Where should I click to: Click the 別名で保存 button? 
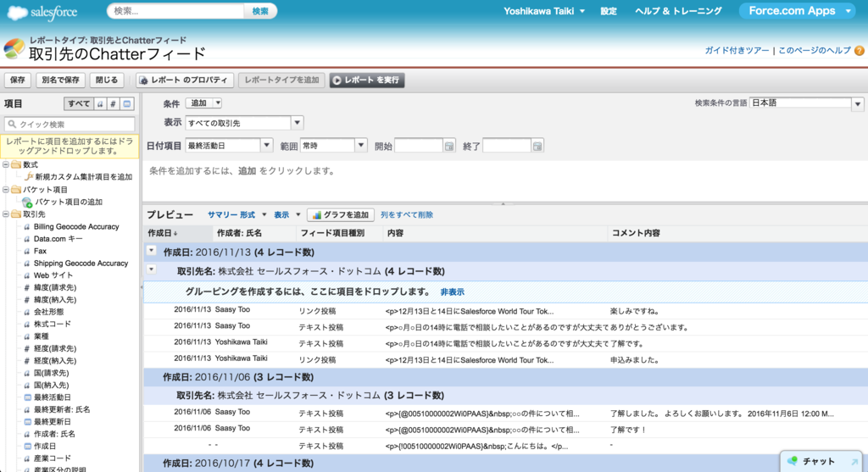point(60,80)
